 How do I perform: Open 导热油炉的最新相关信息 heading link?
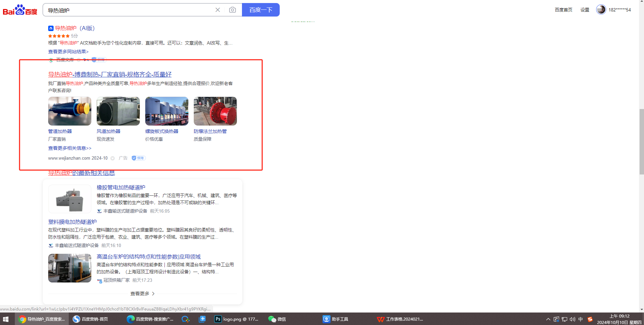[x=82, y=173]
